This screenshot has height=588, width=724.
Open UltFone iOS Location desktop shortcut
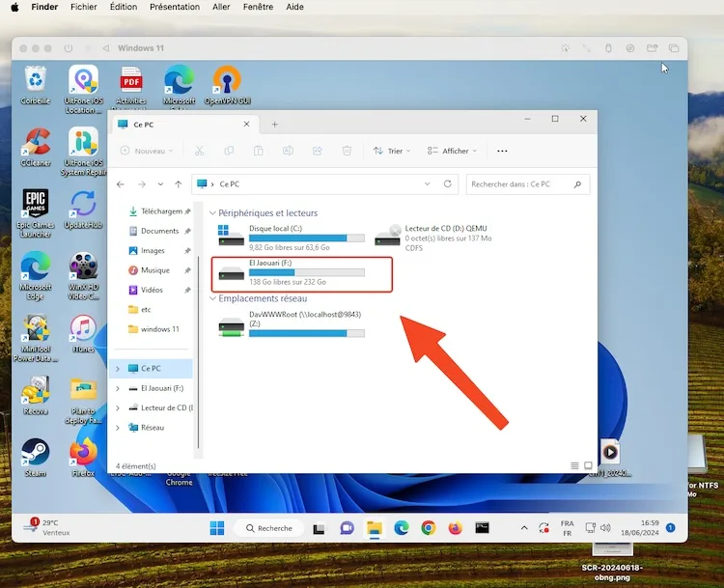(84, 89)
